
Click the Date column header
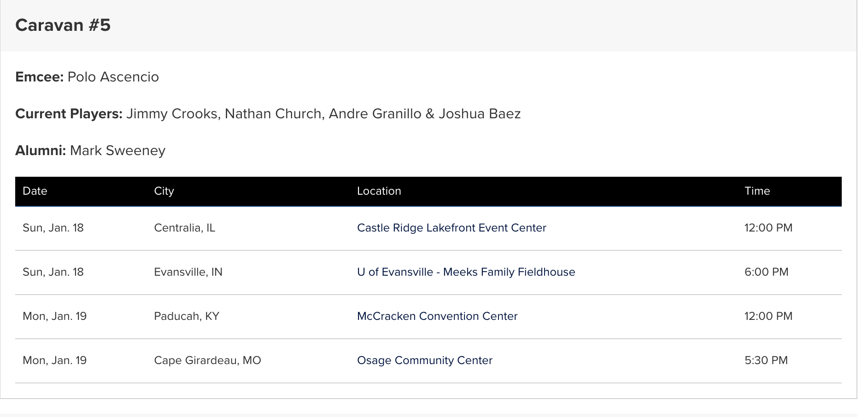click(x=35, y=191)
